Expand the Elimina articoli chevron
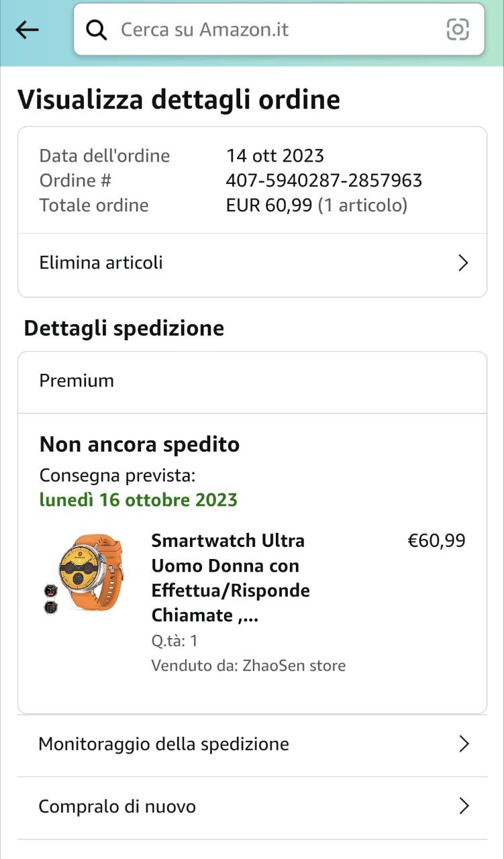Screen dimensions: 504x859 click(x=462, y=263)
